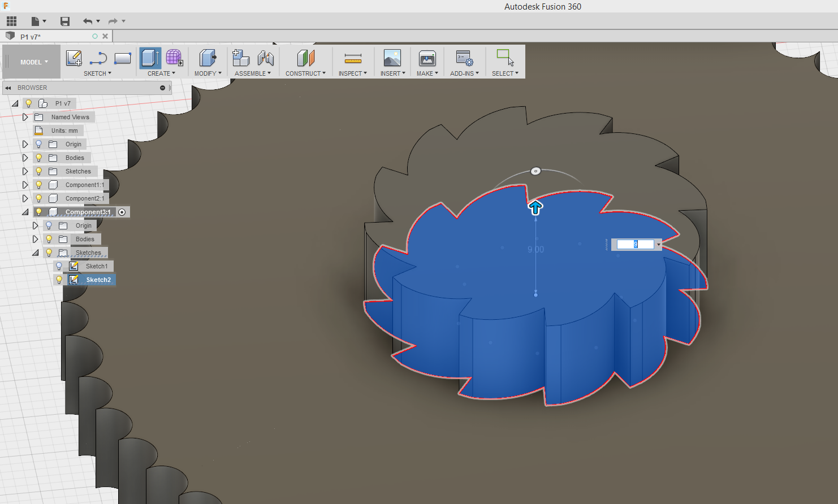This screenshot has height=504, width=838.
Task: Open the ASSEMBLE menu
Action: click(253, 73)
